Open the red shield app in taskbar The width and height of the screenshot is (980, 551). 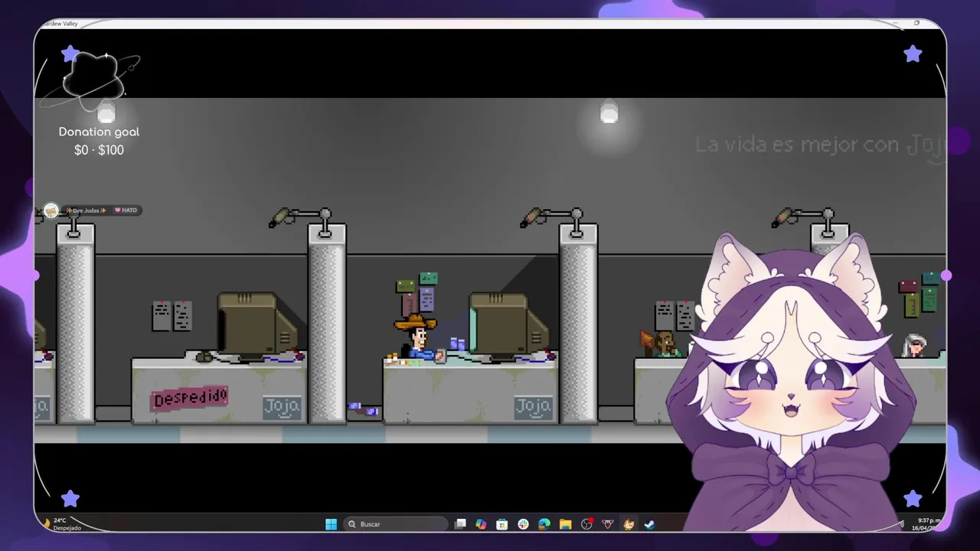click(608, 524)
